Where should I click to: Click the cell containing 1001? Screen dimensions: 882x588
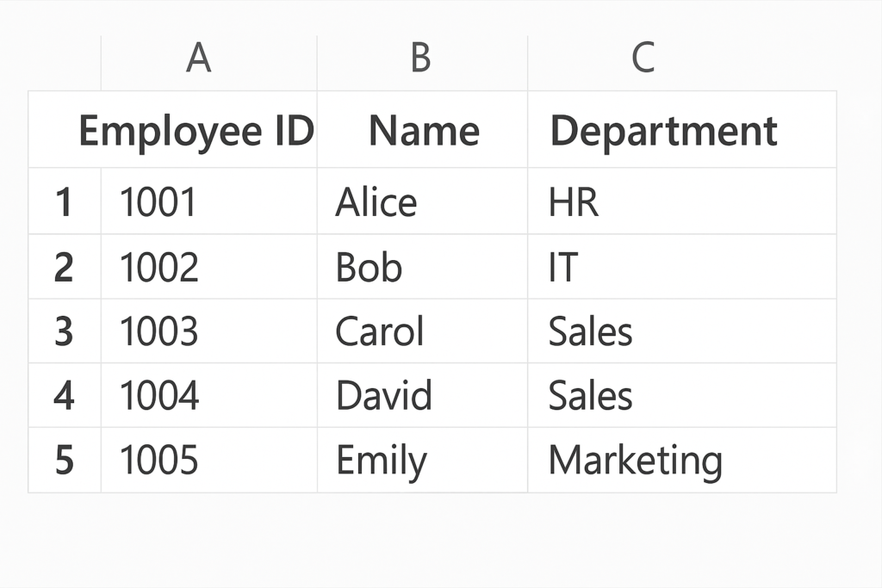click(x=158, y=202)
